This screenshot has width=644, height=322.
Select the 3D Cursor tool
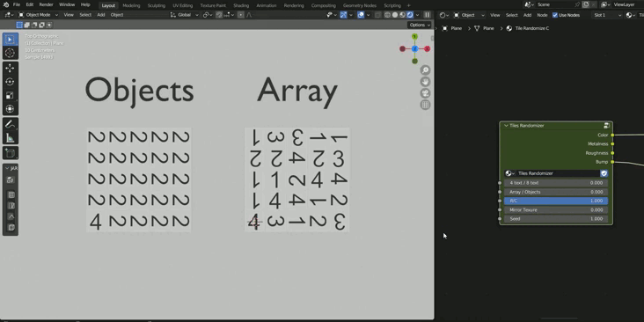point(11,53)
